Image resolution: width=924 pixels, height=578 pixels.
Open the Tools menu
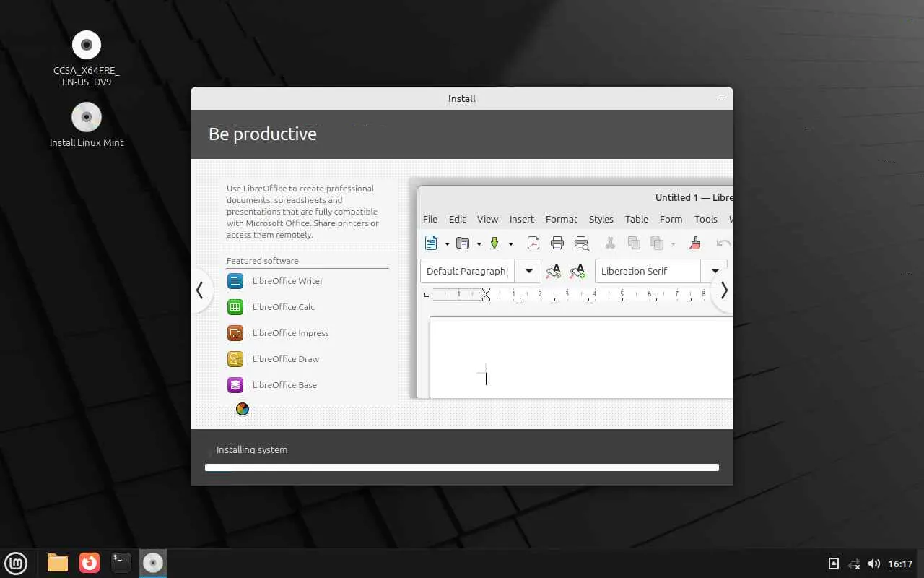[706, 219]
